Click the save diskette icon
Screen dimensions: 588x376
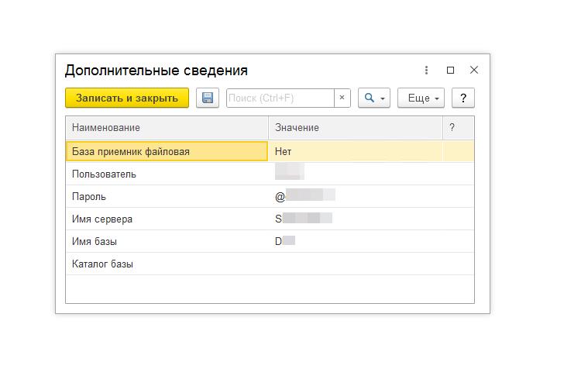(x=208, y=98)
